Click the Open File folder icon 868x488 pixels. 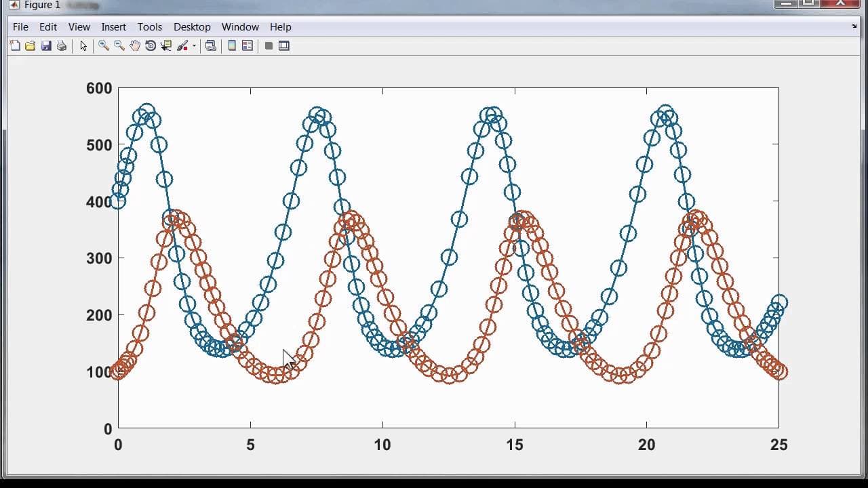[x=30, y=45]
